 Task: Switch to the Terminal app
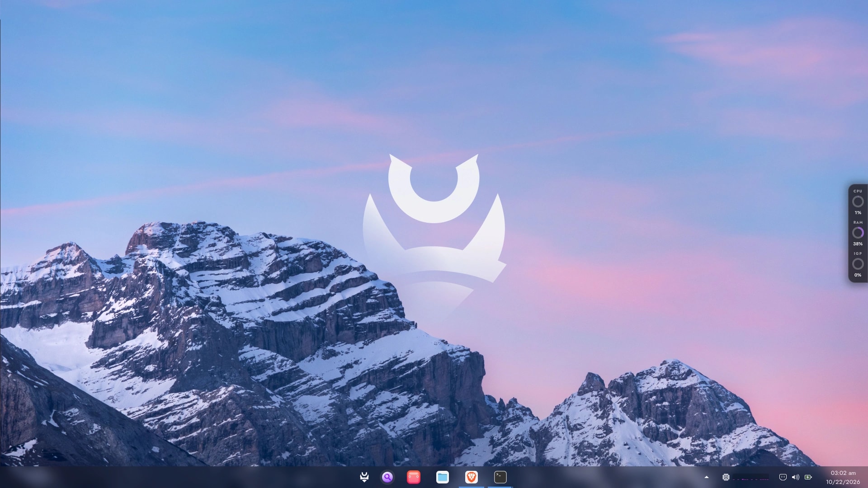(x=500, y=477)
